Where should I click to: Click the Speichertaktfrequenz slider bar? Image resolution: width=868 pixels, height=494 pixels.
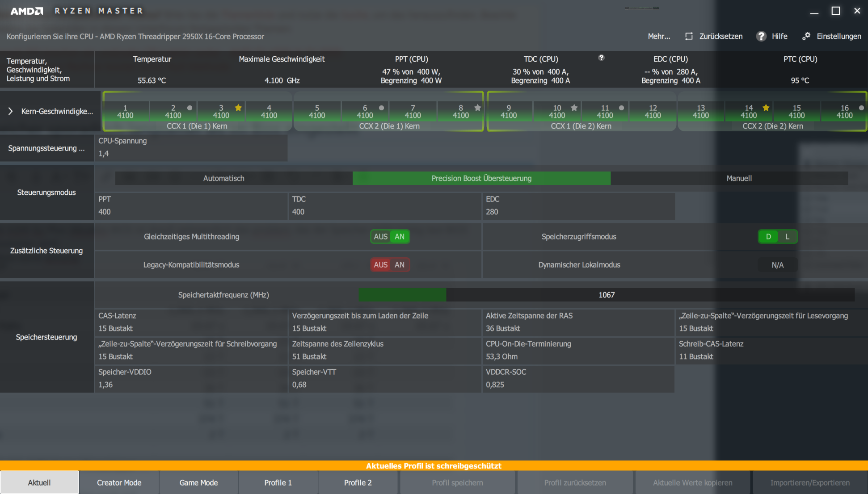point(606,295)
